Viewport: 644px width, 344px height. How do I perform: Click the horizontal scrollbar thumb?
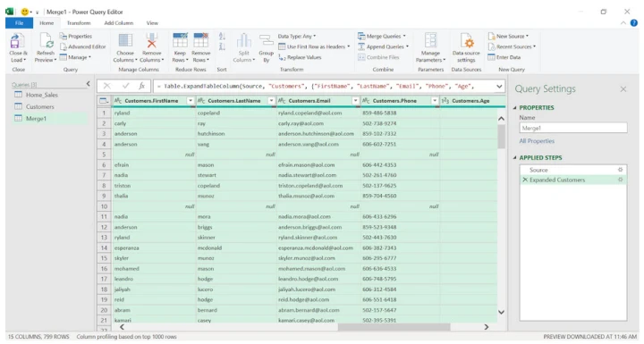[394, 327]
